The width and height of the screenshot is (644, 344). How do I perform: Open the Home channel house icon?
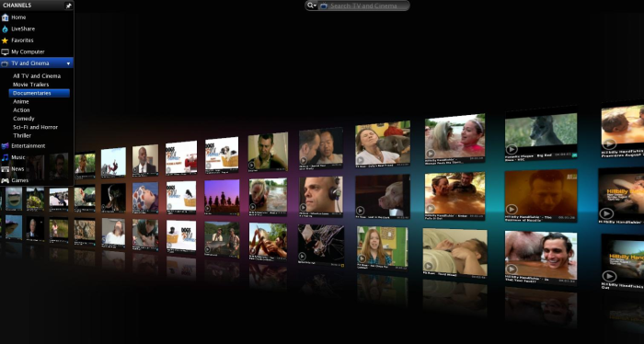[5, 17]
